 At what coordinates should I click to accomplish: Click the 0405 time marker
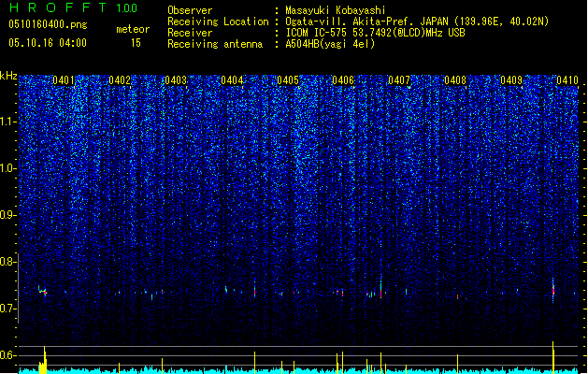(x=288, y=80)
